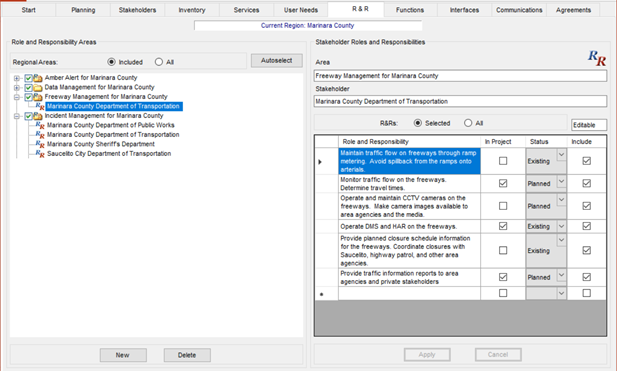The image size is (617, 371).
Task: Click the Amber Alert folder icon
Action: point(38,78)
